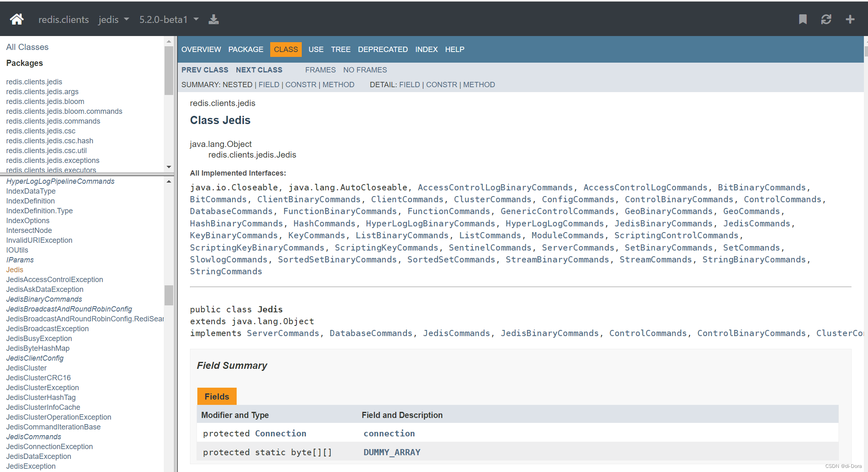
Task: Click the download icon next to version selector
Action: tap(213, 19)
